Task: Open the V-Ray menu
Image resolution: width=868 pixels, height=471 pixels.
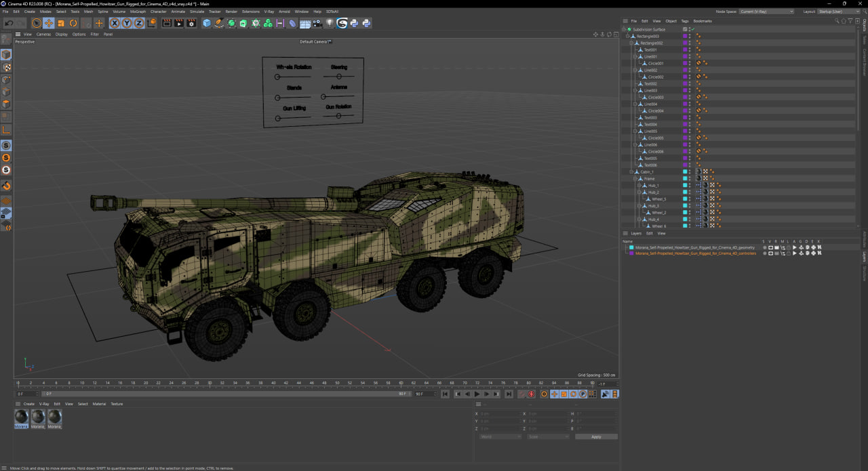Action: [x=269, y=12]
